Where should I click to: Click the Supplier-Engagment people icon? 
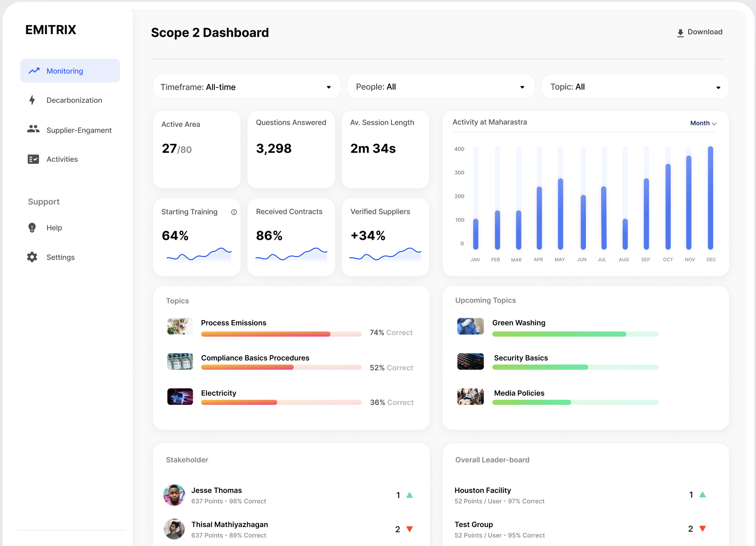(33, 130)
